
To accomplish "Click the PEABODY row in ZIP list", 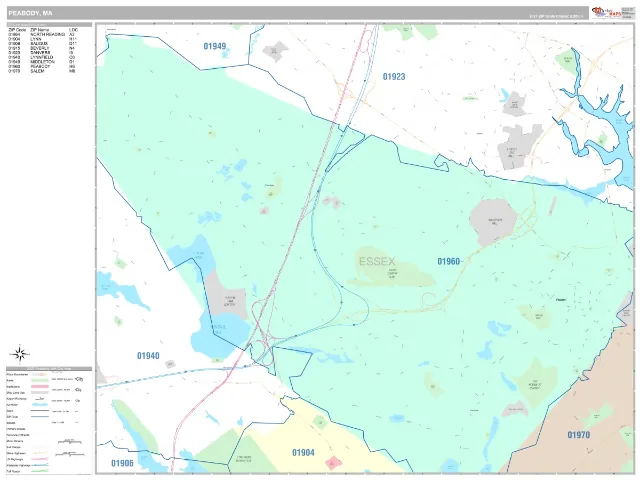I will point(42,67).
